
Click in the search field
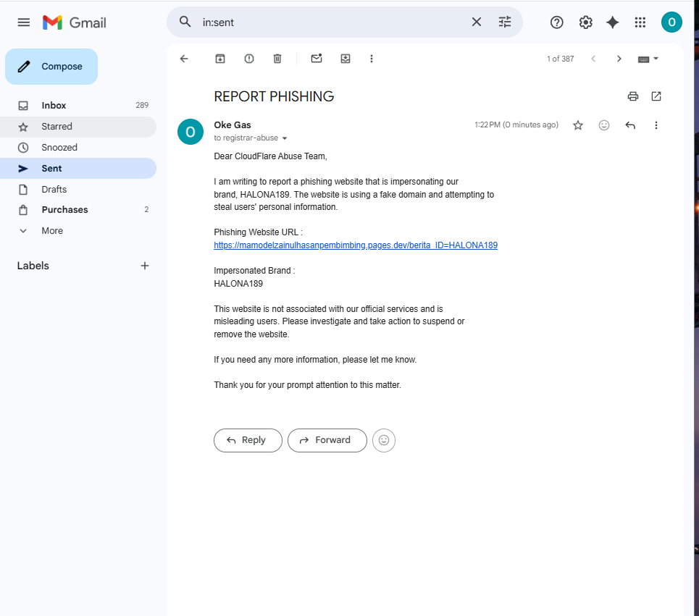pos(332,22)
